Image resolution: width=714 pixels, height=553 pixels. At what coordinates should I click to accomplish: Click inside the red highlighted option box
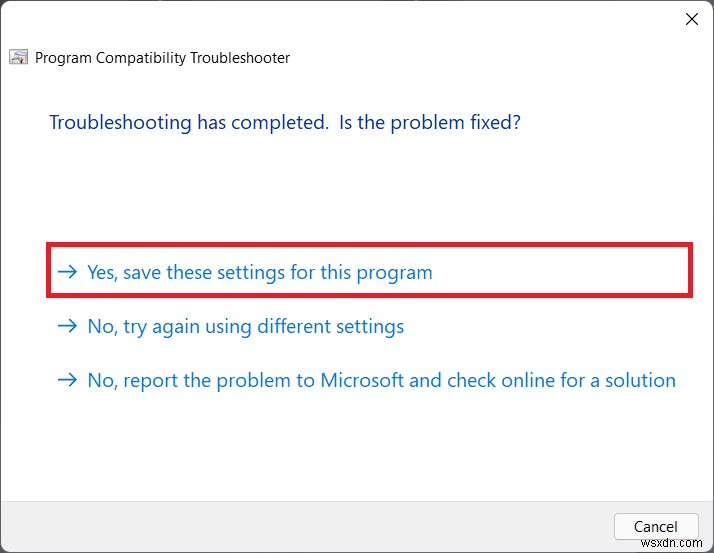tap(369, 270)
